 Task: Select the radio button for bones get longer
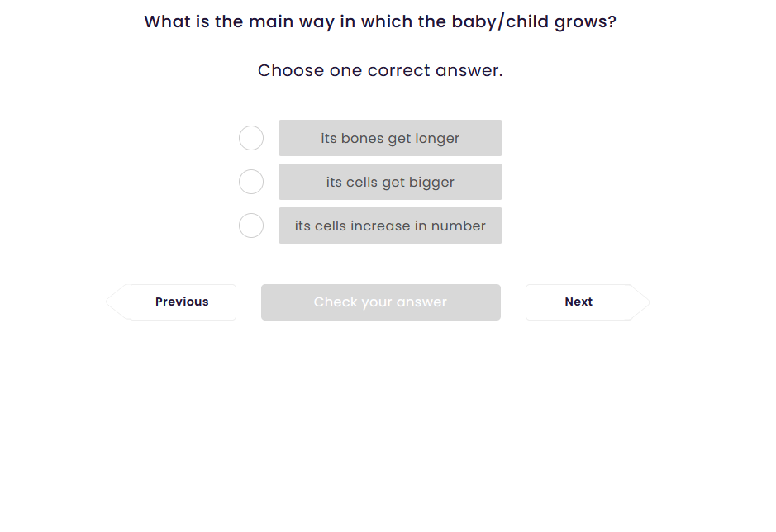(x=251, y=138)
